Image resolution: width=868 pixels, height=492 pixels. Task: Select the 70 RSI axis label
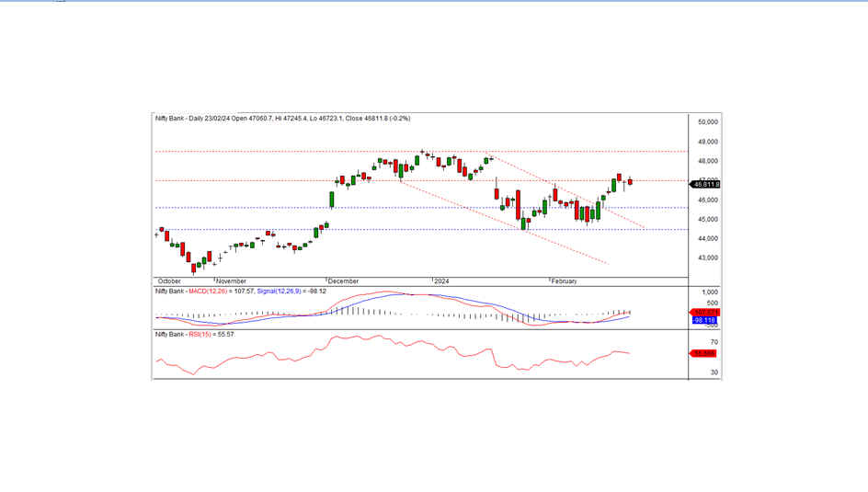(x=714, y=343)
